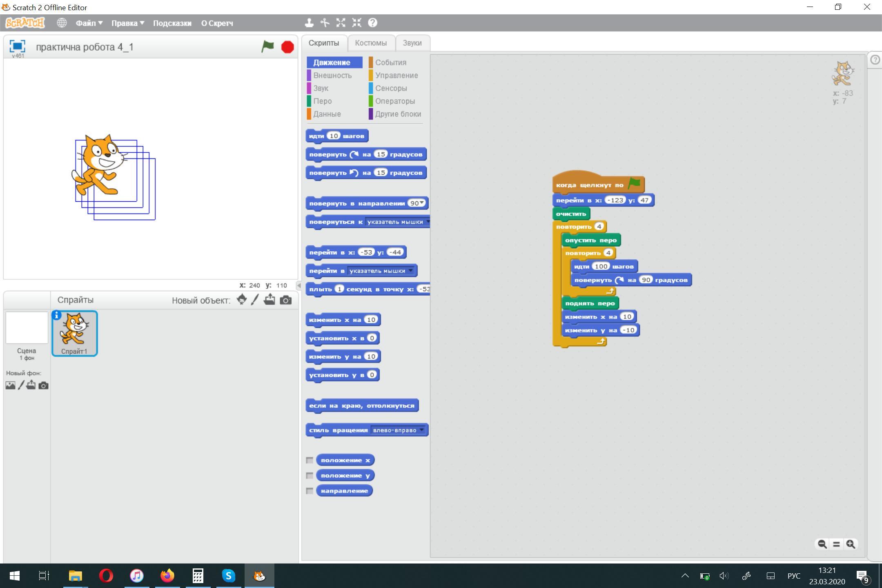Screen dimensions: 882x588
Task: Click the green flag to run
Action: tap(267, 47)
